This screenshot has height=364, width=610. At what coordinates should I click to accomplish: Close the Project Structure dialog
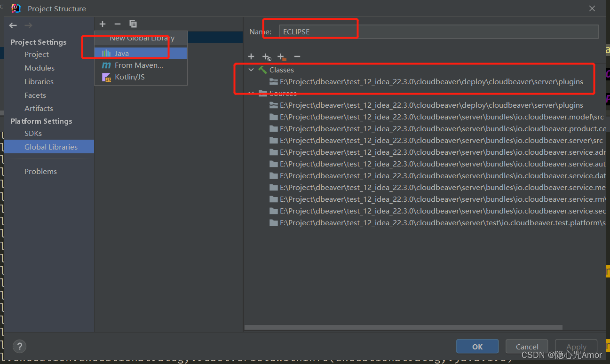point(593,8)
